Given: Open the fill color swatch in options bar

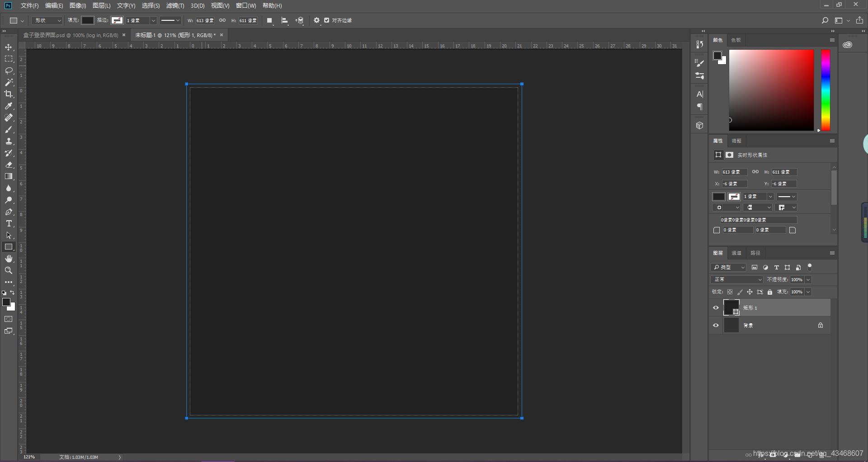Looking at the screenshot, I should click(88, 20).
